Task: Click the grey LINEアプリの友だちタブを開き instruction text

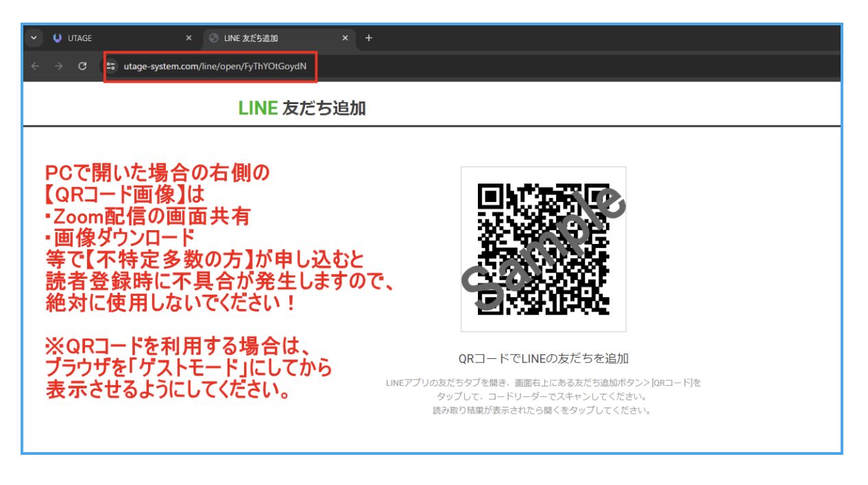Action: (543, 383)
